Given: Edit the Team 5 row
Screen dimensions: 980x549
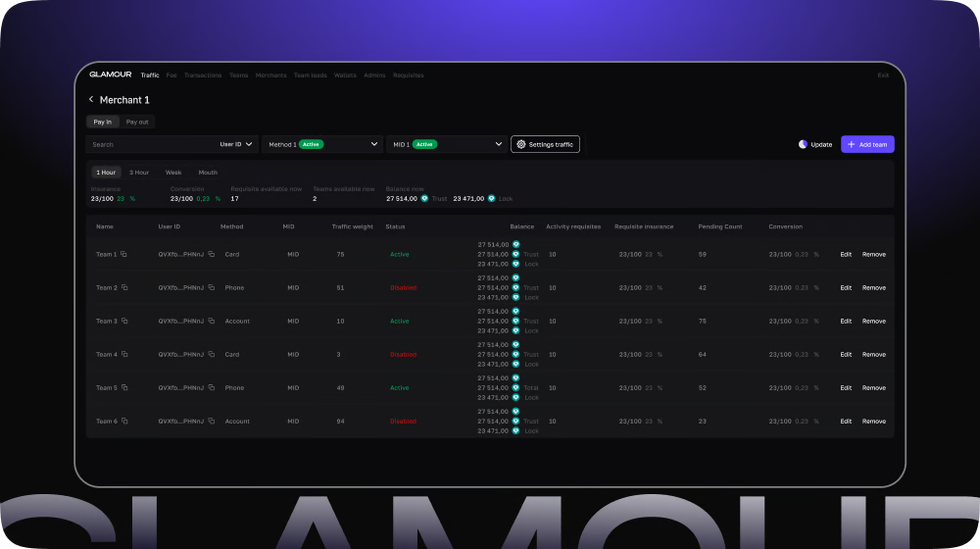Looking at the screenshot, I should 846,387.
